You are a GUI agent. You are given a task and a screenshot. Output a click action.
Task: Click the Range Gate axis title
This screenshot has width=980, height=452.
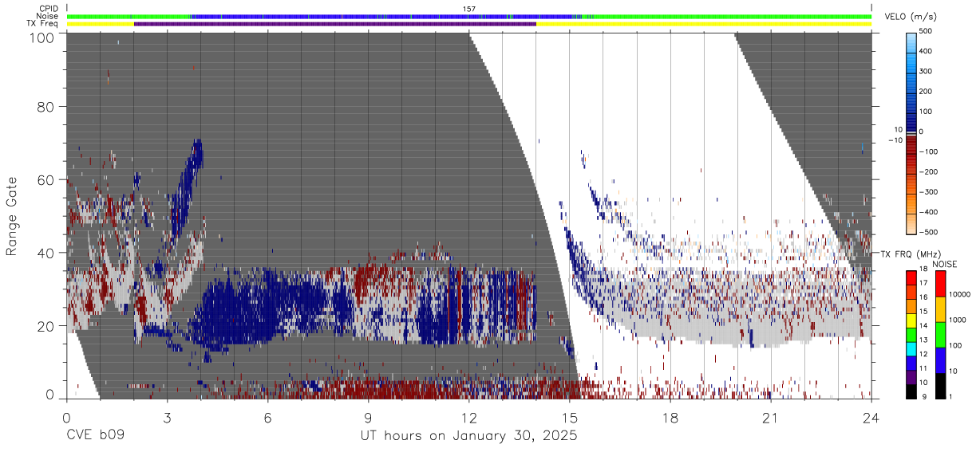click(13, 216)
